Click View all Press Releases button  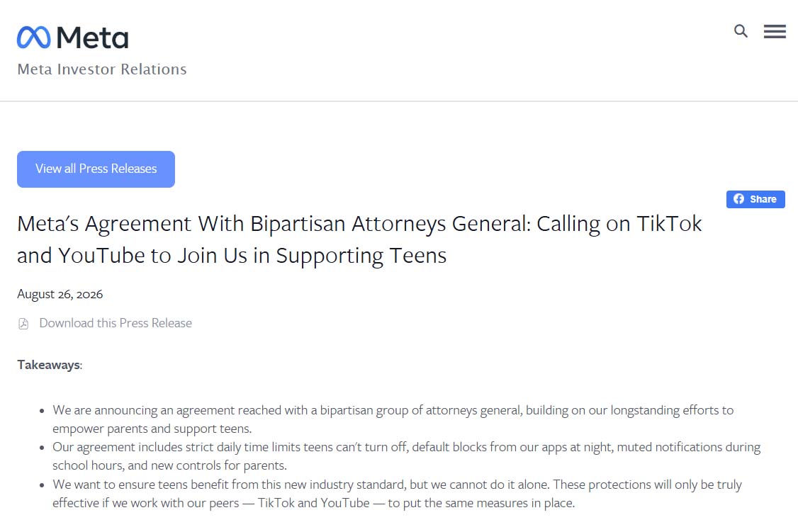tap(96, 169)
